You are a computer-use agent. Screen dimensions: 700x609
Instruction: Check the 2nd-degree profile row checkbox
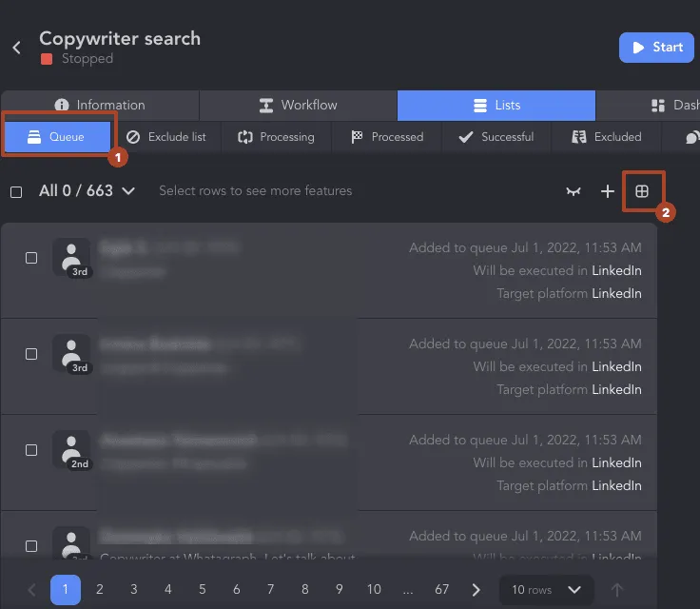click(31, 450)
